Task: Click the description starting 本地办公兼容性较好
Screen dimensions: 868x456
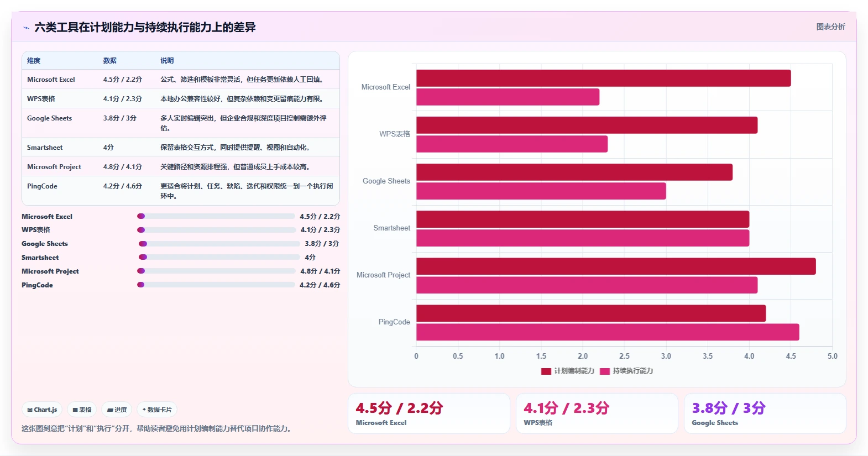Action: (242, 99)
